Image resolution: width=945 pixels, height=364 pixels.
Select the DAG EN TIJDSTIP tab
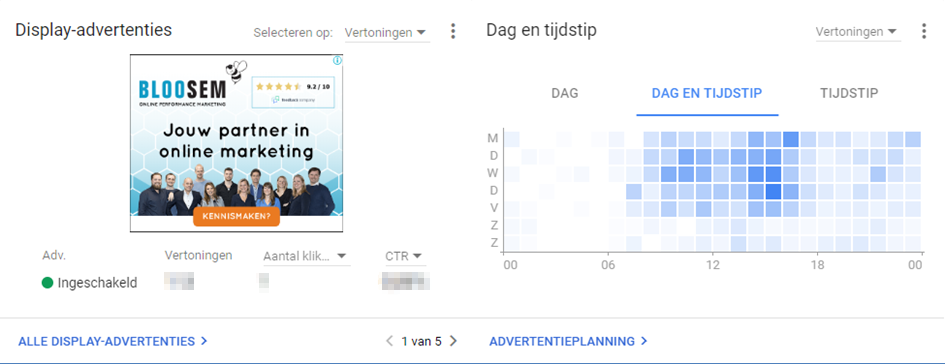(707, 93)
